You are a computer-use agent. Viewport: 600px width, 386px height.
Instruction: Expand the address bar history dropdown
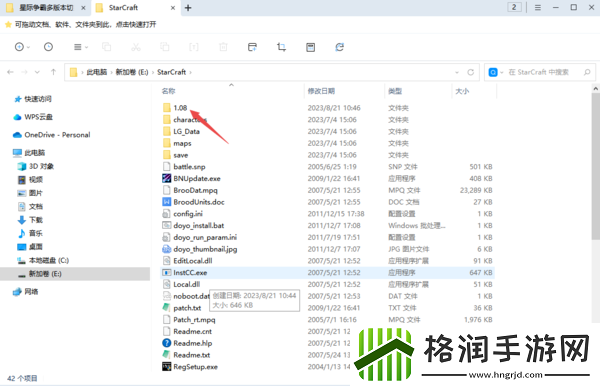coord(457,72)
